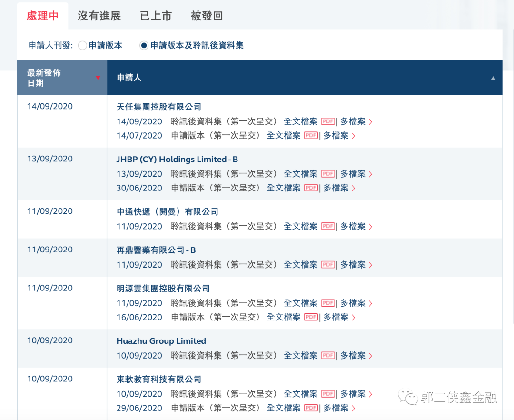Screen dimensions: 514x420
Task: Click applicant 東軟教育科技有限公司
Action: [159, 380]
